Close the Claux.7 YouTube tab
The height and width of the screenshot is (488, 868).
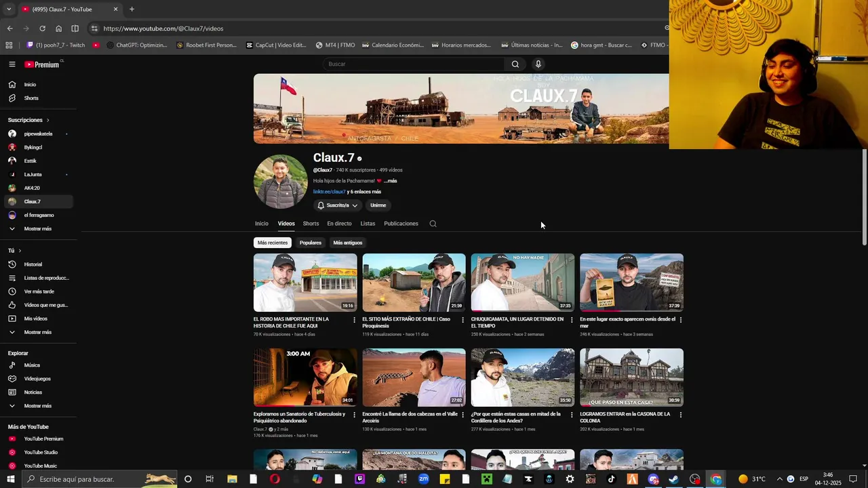pos(115,9)
